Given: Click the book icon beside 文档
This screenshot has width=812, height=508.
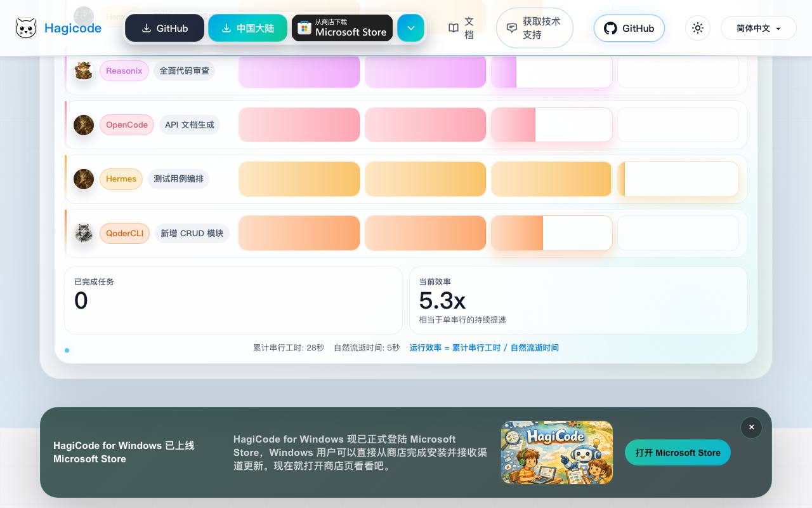Looking at the screenshot, I should 454,28.
